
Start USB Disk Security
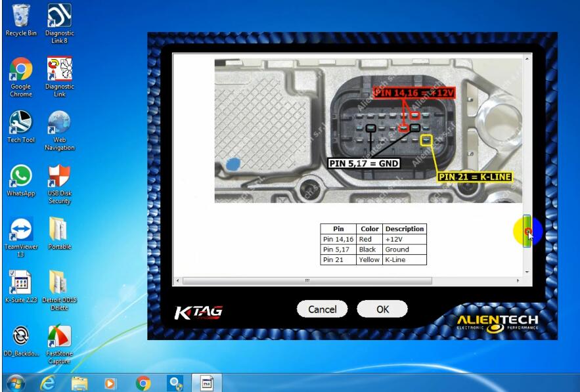60,177
